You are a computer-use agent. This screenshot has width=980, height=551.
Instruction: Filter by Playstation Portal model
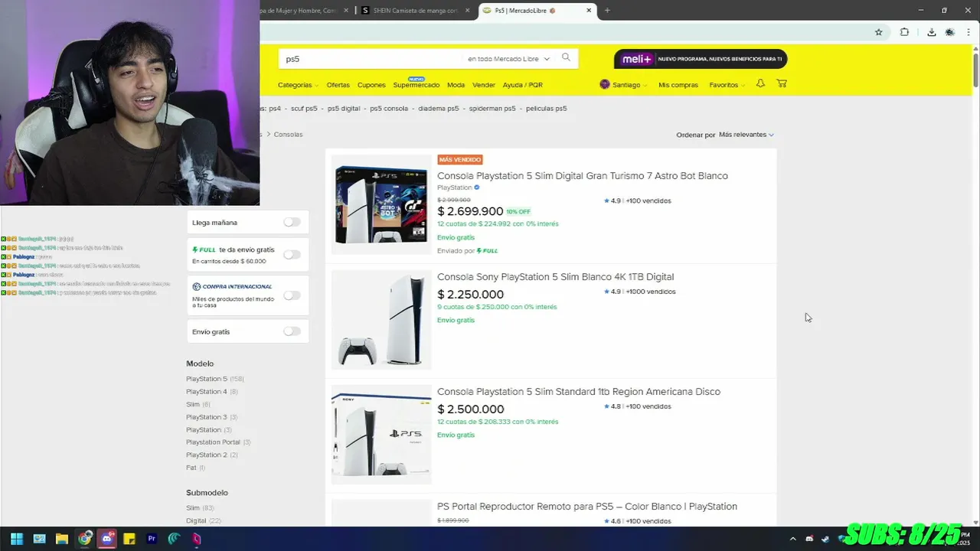[213, 442]
